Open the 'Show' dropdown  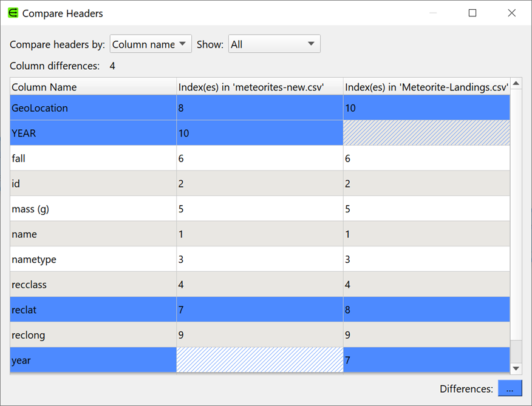pyautogui.click(x=274, y=44)
